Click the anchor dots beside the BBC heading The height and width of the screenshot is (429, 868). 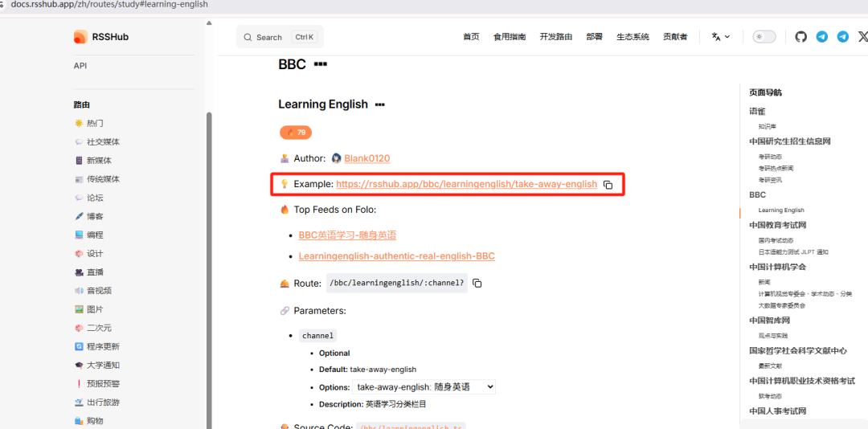(x=321, y=64)
